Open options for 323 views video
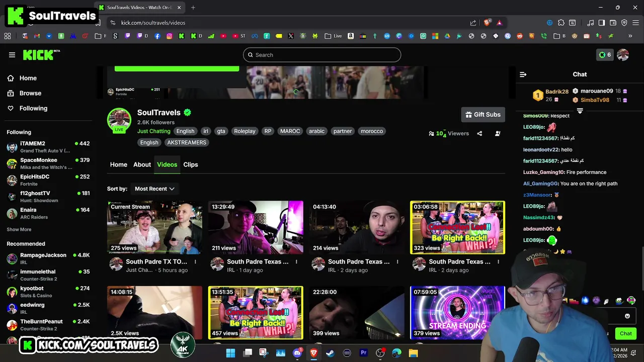The width and height of the screenshot is (644, 362). click(498, 261)
